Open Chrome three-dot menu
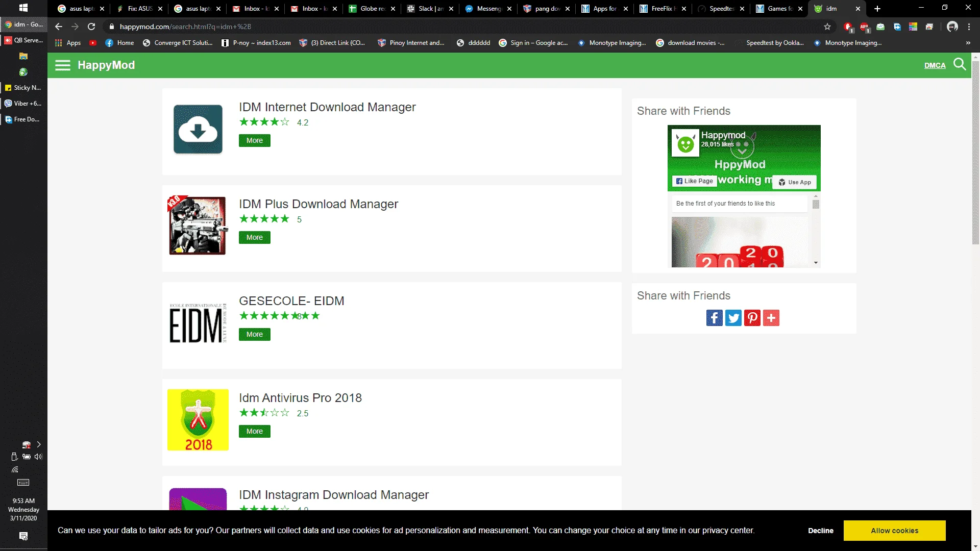This screenshot has height=551, width=980. (x=969, y=27)
